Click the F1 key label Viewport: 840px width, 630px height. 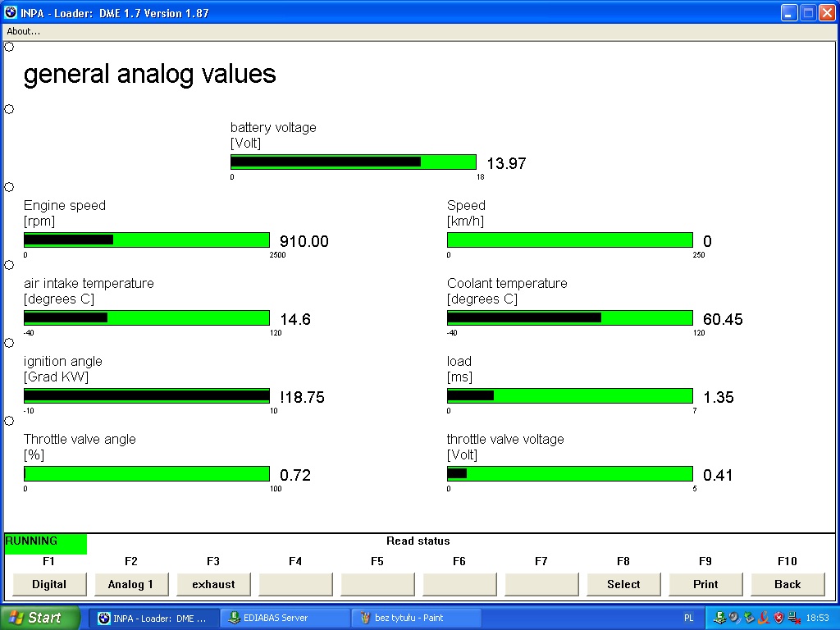tap(48, 561)
